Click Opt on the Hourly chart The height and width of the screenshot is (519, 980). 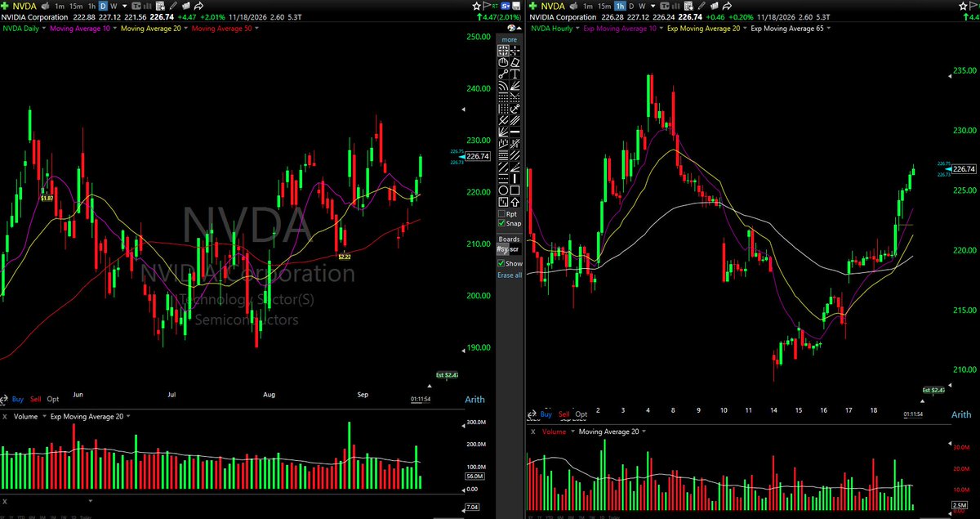coord(581,415)
